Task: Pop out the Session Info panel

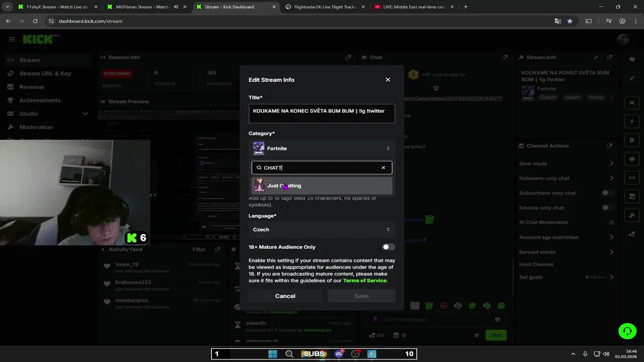Action: tap(348, 57)
